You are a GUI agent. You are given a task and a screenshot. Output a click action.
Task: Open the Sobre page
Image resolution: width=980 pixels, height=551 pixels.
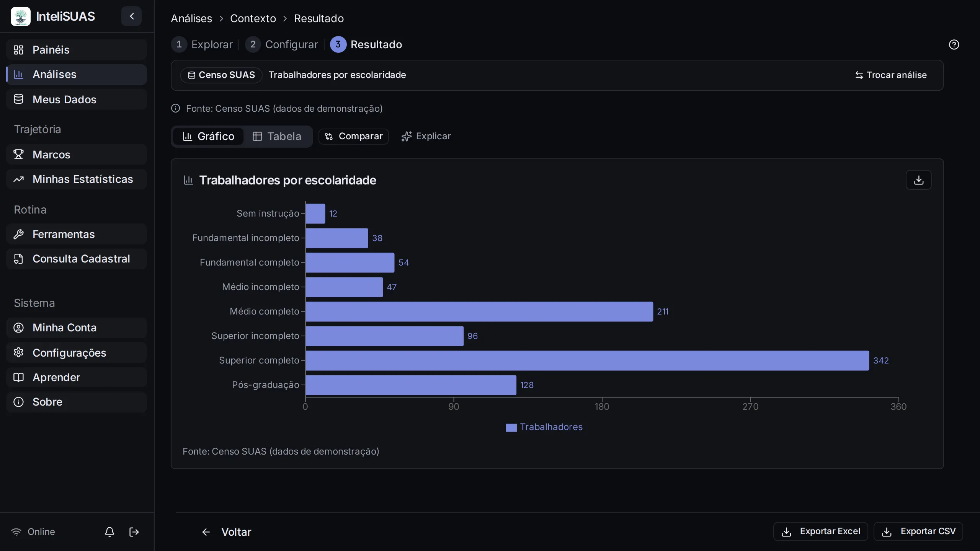[x=77, y=402]
